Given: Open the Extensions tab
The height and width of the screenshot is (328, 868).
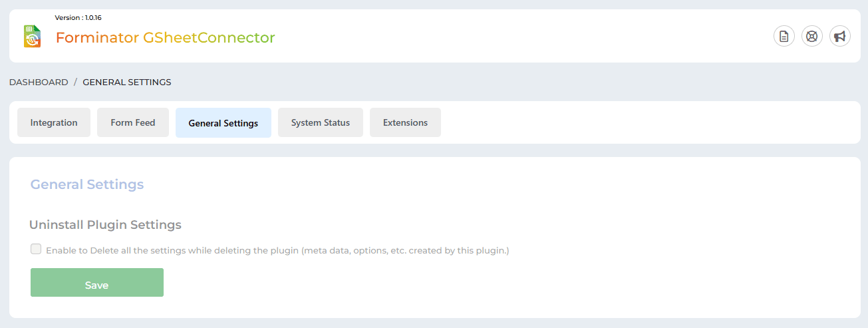Looking at the screenshot, I should click(405, 122).
